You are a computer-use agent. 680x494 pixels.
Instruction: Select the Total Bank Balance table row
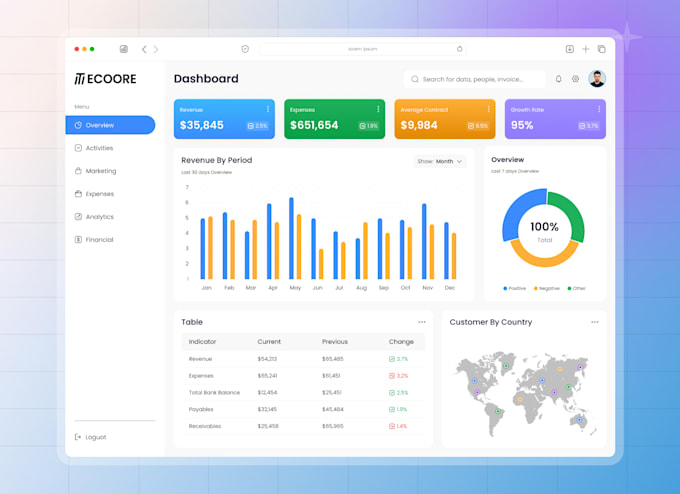pos(303,393)
